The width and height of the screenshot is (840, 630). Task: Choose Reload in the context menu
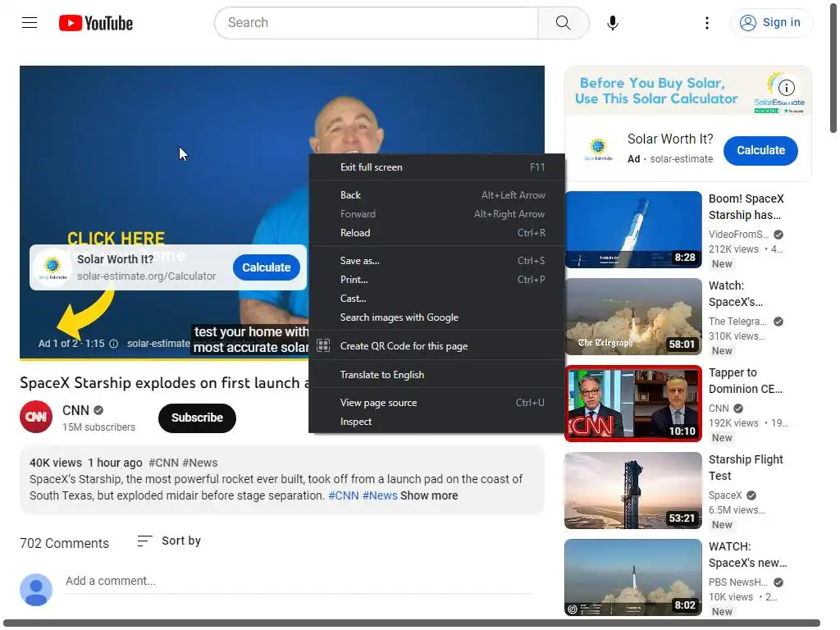click(x=436, y=232)
